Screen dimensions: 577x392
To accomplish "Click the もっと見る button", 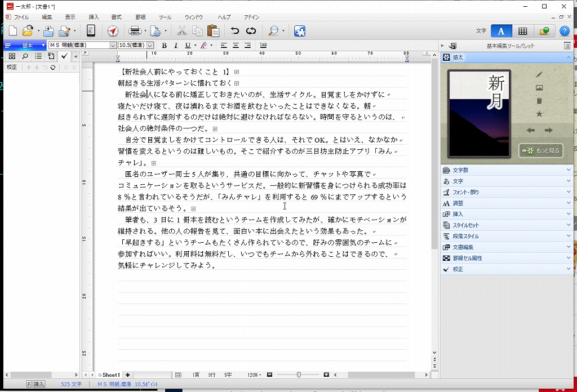I will click(541, 151).
